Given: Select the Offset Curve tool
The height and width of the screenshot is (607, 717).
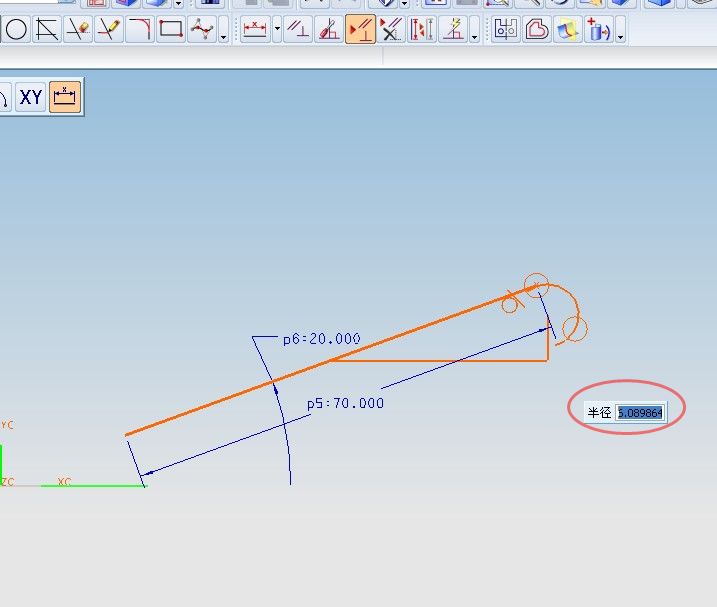Looking at the screenshot, I should (536, 30).
